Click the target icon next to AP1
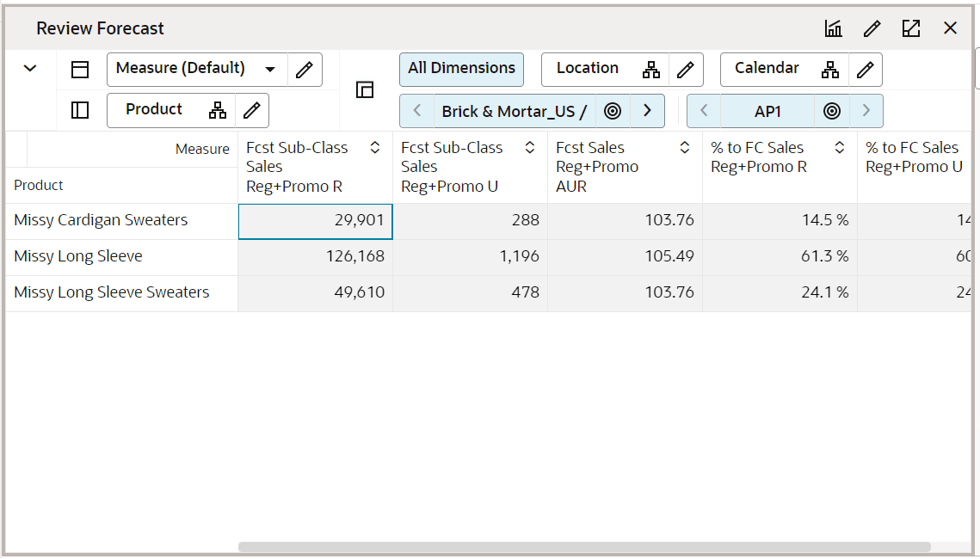The height and width of the screenshot is (559, 980). point(831,111)
